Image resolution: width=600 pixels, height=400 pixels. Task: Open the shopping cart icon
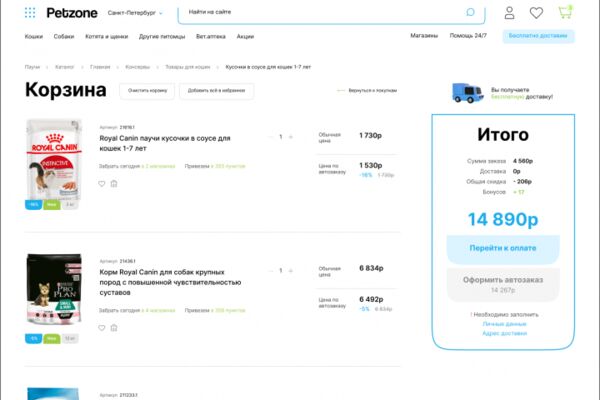565,12
